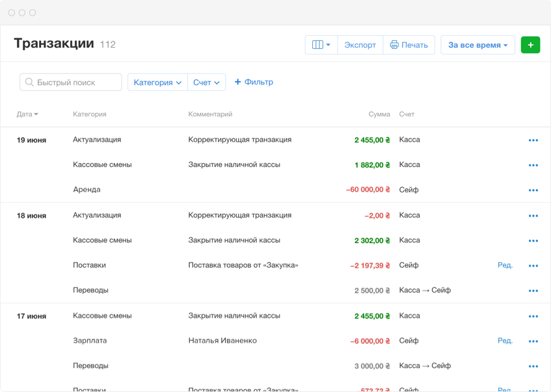Screen dimensions: 551x392
Task: Open three-dots menu for Корректирующая транзакция 19 июня
Action: pos(533,140)
